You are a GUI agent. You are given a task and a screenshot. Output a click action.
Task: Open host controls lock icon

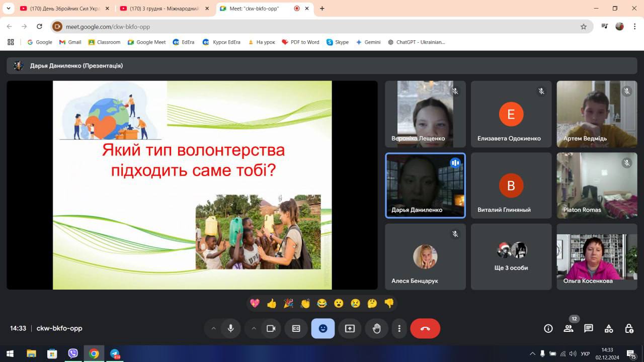(x=629, y=328)
